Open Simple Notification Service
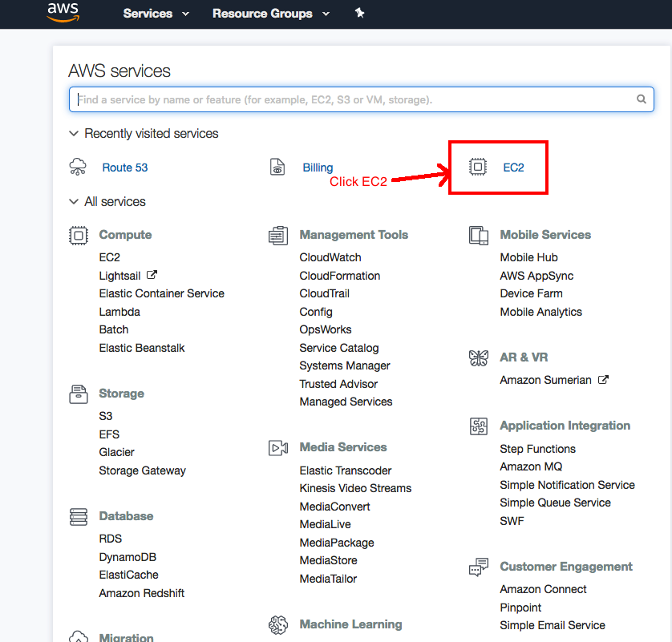 click(567, 485)
